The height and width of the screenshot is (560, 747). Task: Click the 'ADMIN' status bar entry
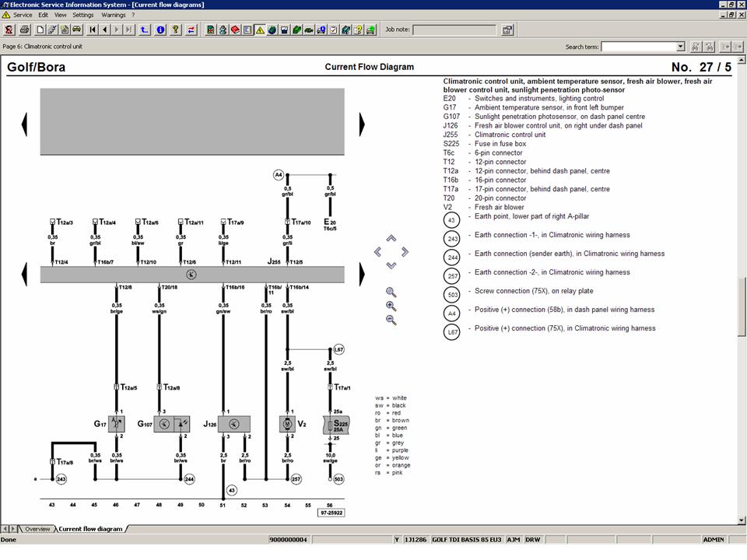[x=714, y=540]
